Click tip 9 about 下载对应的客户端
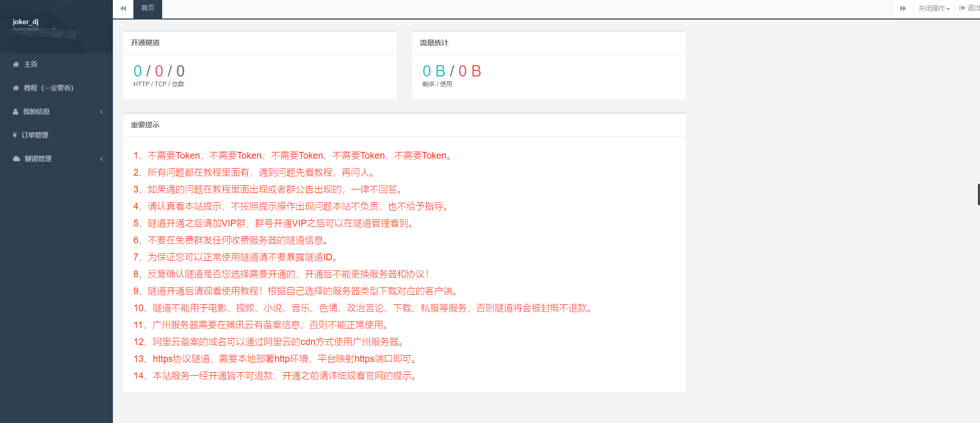The height and width of the screenshot is (423, 980). click(297, 291)
